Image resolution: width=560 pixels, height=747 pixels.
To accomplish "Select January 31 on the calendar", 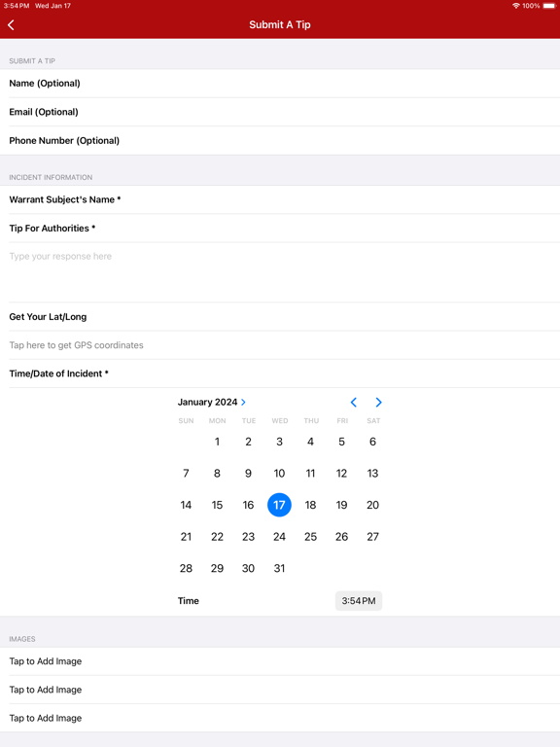I will [x=280, y=568].
